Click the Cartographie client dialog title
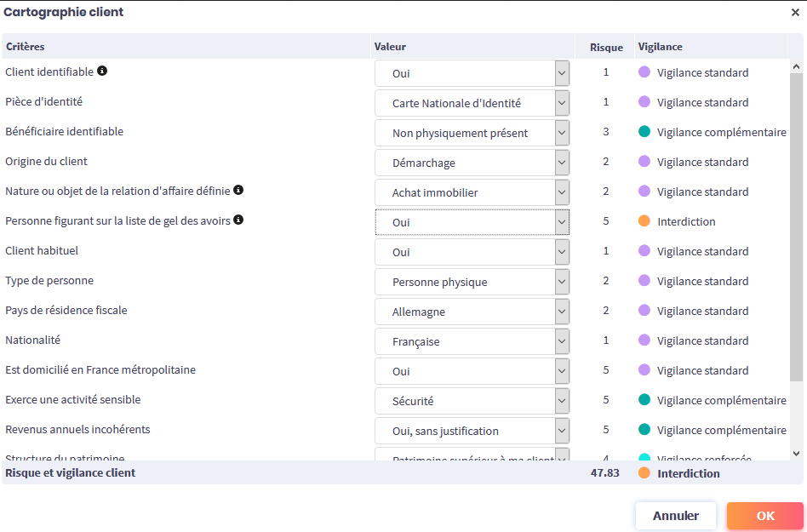 (63, 12)
